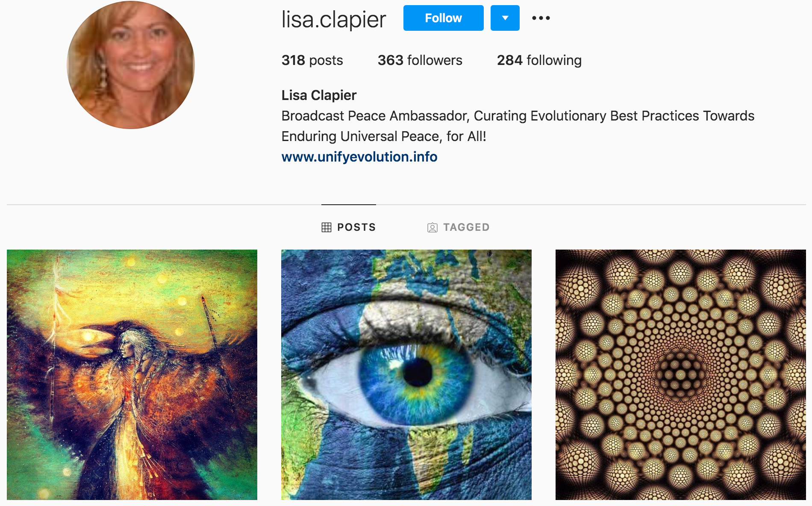Select the Lisa Clapier display name
The image size is (812, 506).
pos(319,95)
